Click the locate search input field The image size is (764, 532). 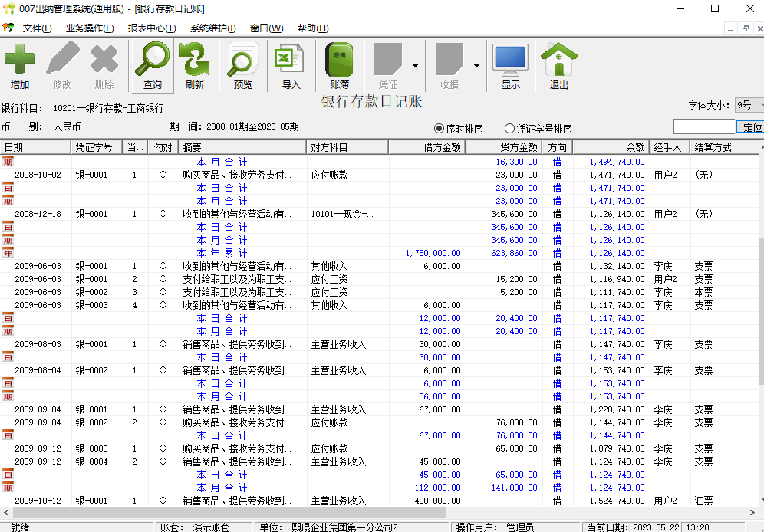704,126
